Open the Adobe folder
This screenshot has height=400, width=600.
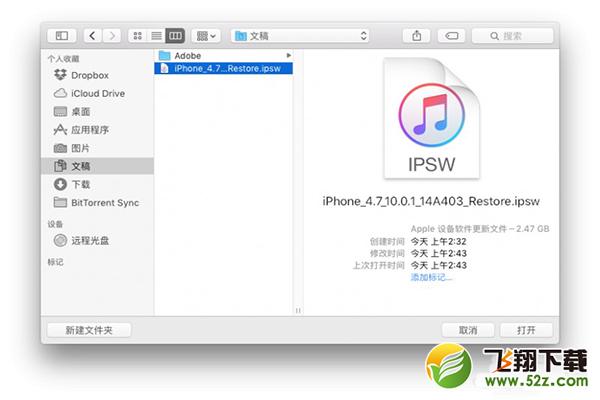pyautogui.click(x=223, y=56)
